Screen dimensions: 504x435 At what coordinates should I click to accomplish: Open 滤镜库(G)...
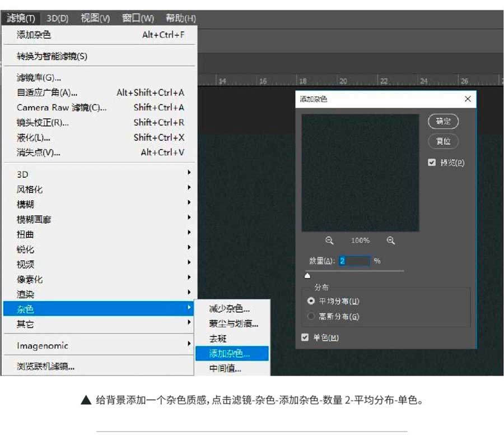99,77
